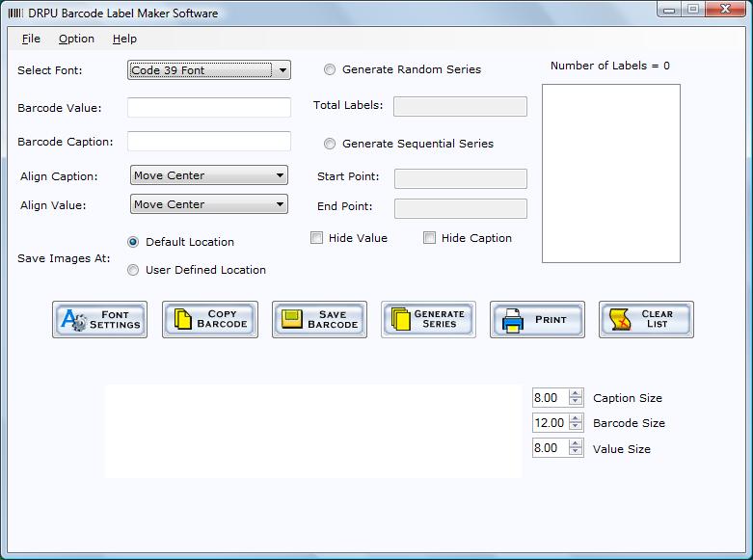Click the Generate Series button
753x560 pixels.
[428, 319]
